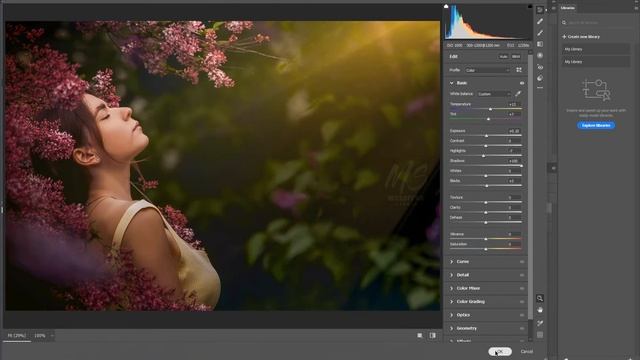Click the Libraries search field
Image resolution: width=640 pixels, height=360 pixels.
click(x=596, y=23)
